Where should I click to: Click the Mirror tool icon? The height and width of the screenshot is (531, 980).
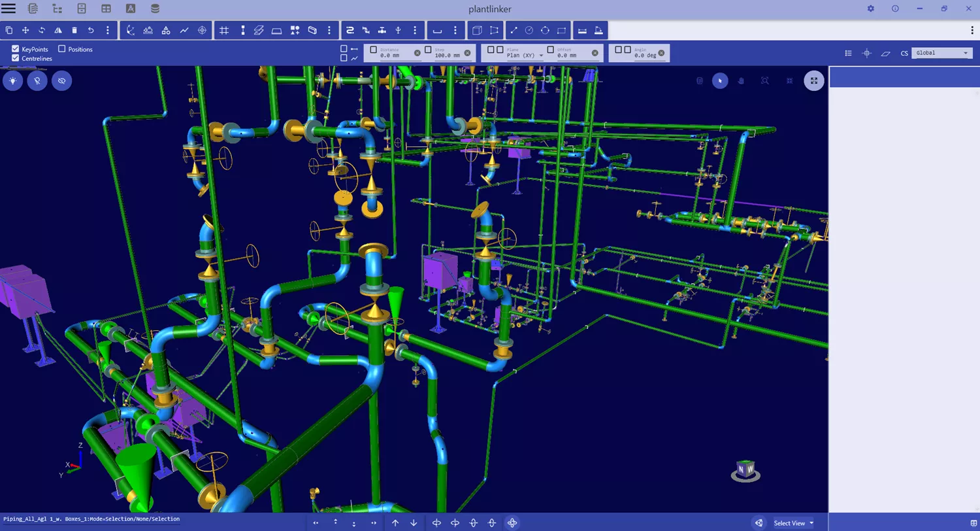click(x=58, y=30)
